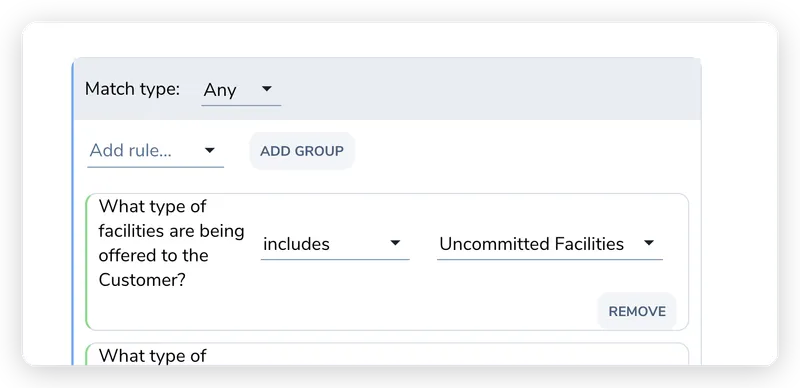Click the green left edge of first rule

point(87,262)
